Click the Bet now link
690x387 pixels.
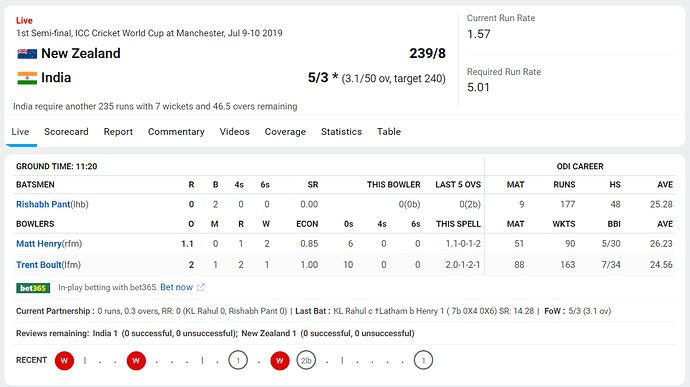(176, 287)
